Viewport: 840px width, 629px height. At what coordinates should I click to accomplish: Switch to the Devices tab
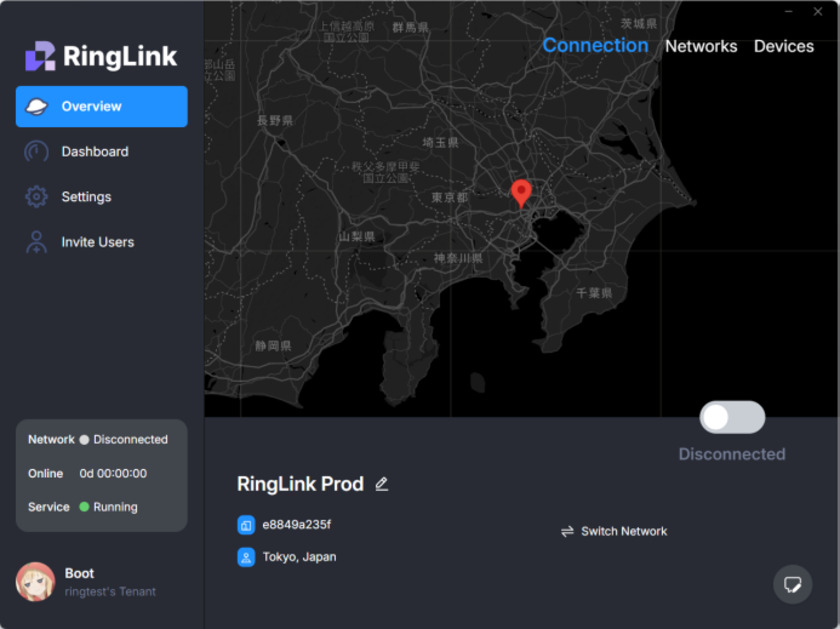click(x=784, y=47)
